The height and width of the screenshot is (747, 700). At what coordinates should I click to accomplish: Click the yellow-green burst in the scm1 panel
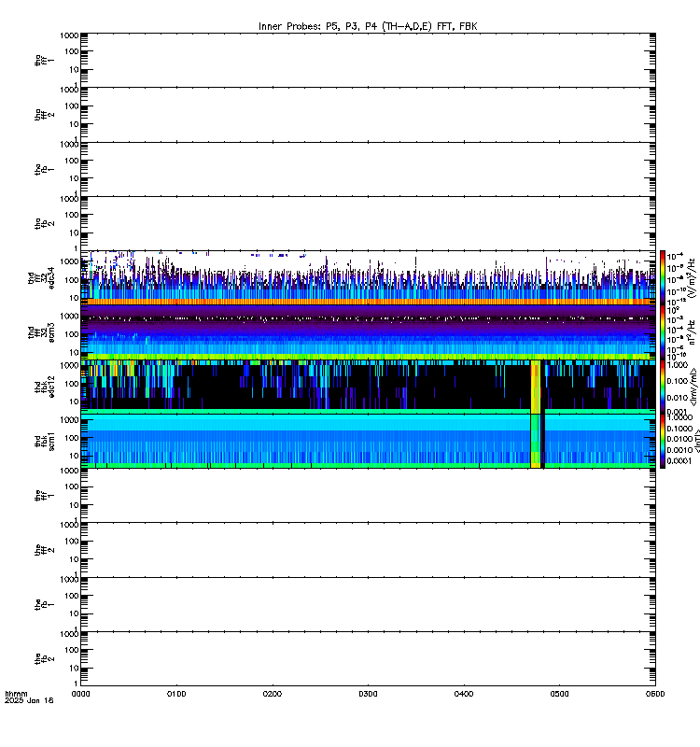pyautogui.click(x=535, y=441)
